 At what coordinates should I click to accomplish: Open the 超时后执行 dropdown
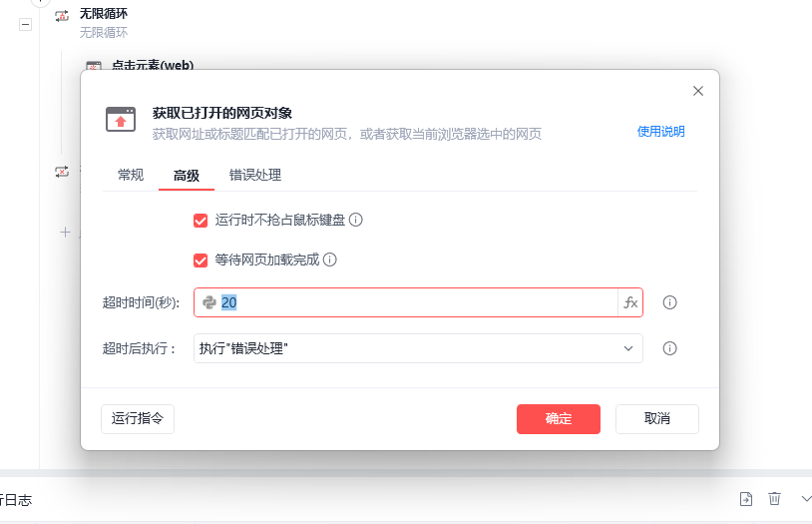(x=418, y=348)
